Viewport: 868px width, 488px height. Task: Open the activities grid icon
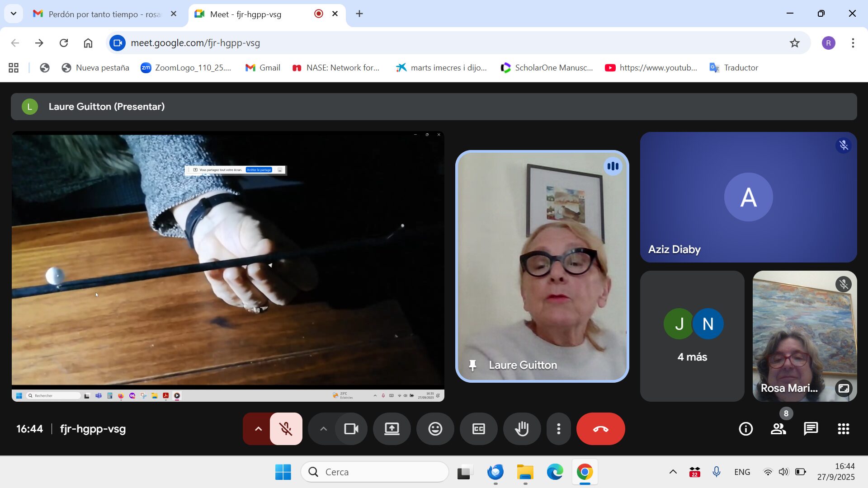coord(843,429)
